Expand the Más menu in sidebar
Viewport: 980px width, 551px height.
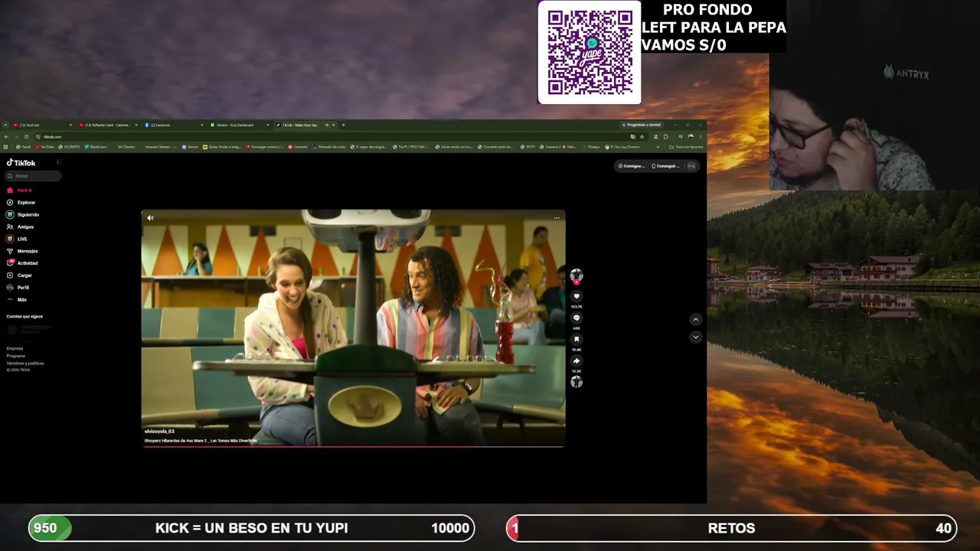17,300
